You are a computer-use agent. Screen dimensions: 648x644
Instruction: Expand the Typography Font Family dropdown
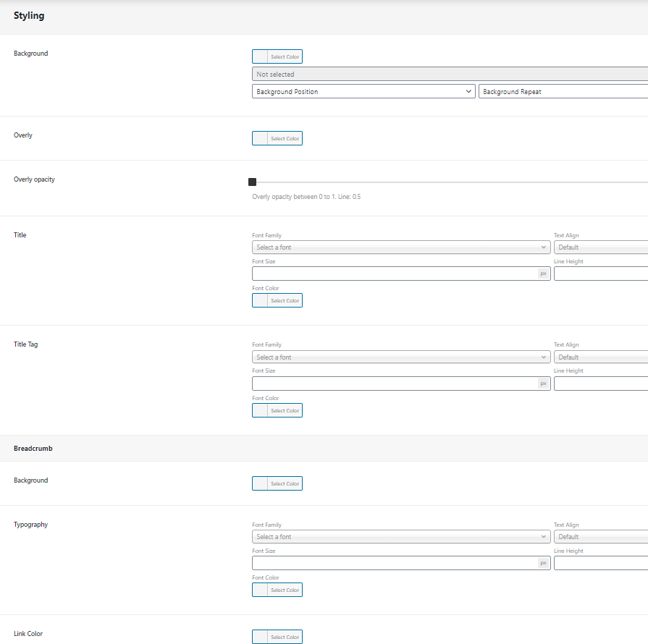coord(401,537)
